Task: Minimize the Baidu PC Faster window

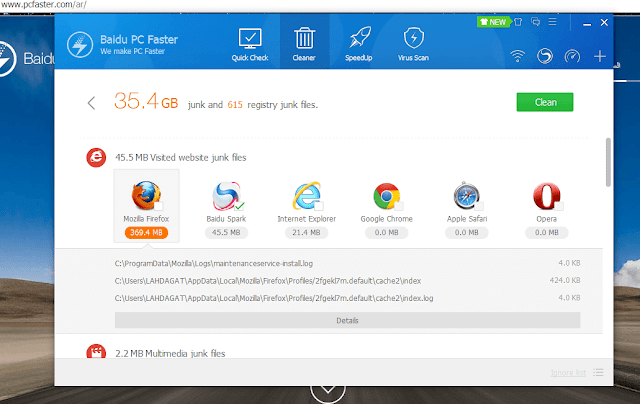Action: [587, 23]
